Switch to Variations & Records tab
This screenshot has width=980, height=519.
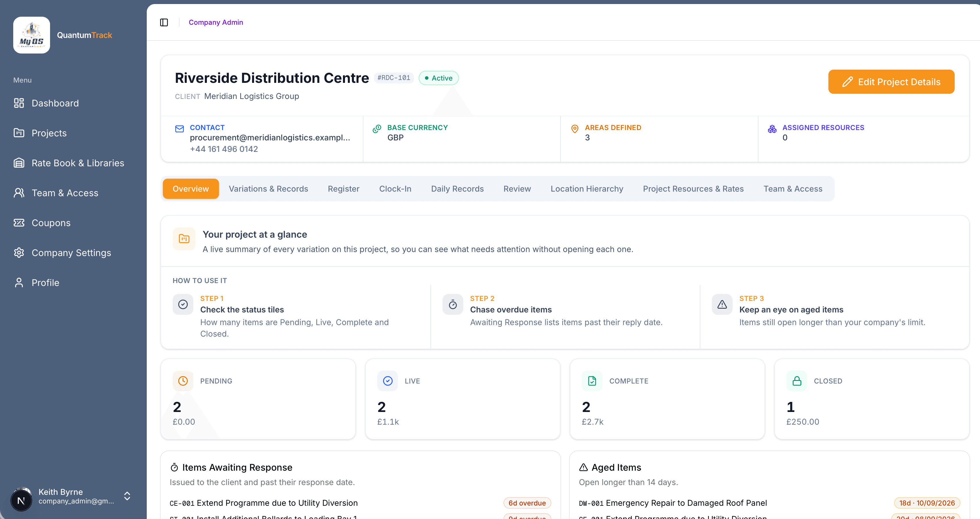click(268, 189)
